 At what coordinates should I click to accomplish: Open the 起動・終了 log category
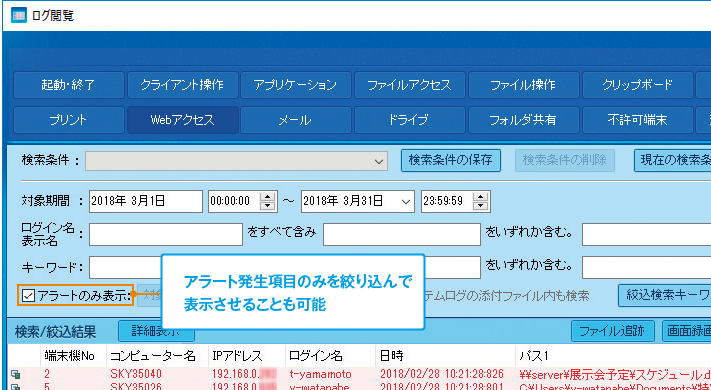tap(68, 85)
